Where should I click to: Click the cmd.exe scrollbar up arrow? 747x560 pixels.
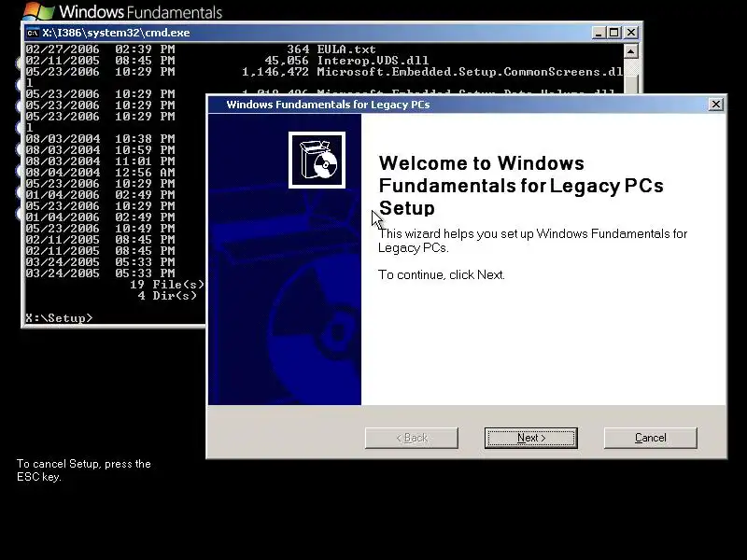[x=631, y=51]
